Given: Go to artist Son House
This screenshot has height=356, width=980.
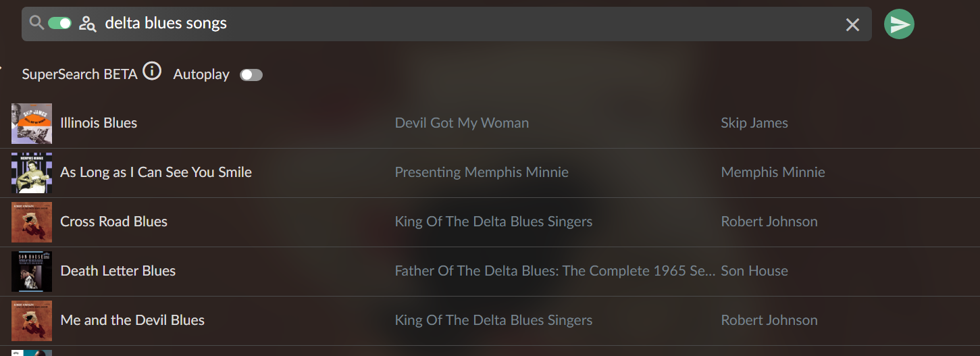Looking at the screenshot, I should [x=754, y=271].
